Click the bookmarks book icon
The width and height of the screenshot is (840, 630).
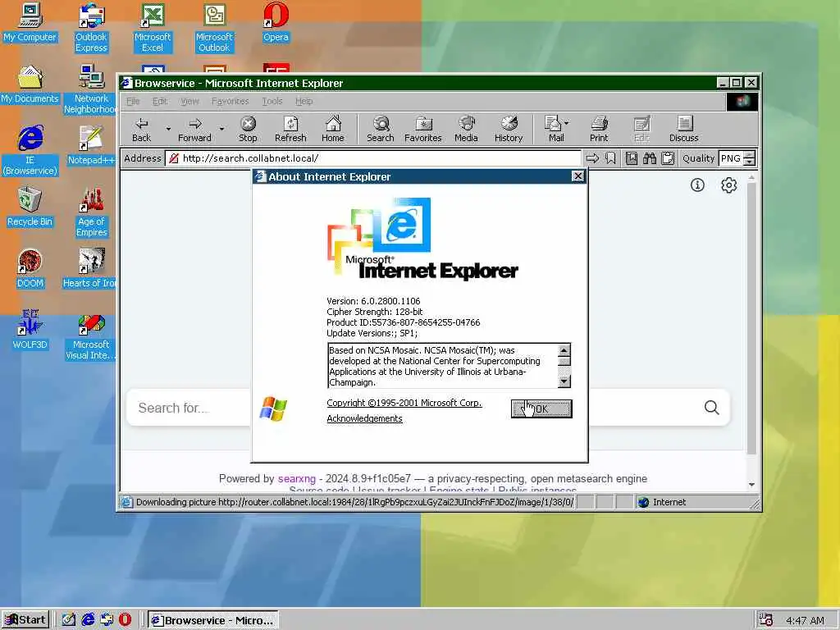tap(632, 158)
